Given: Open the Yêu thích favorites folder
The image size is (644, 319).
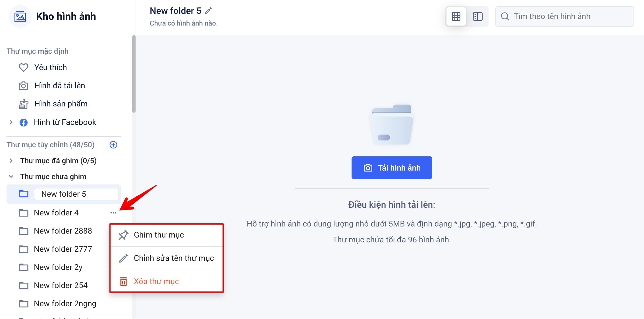Looking at the screenshot, I should pos(51,68).
